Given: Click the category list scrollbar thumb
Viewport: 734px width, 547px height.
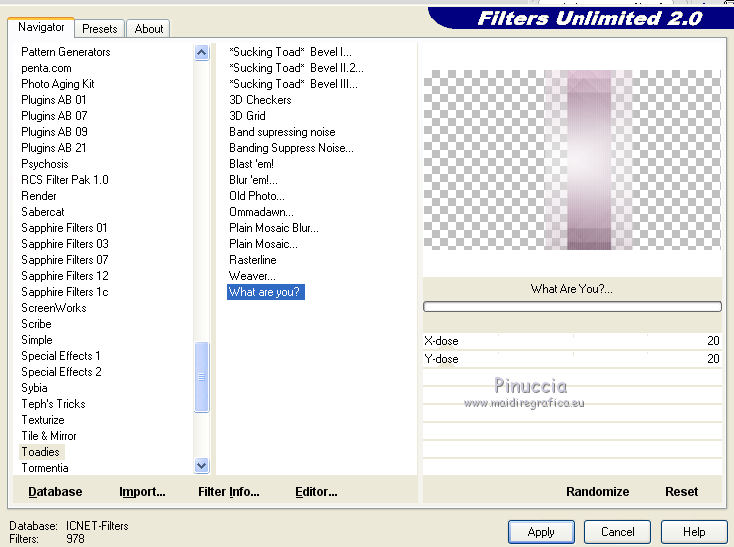Looking at the screenshot, I should 201,377.
